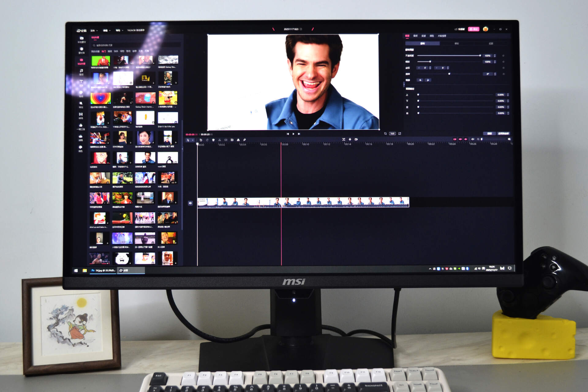Screen dimensions: 588x392
Task: Select the 搞笑 category tab
Action: point(110,51)
